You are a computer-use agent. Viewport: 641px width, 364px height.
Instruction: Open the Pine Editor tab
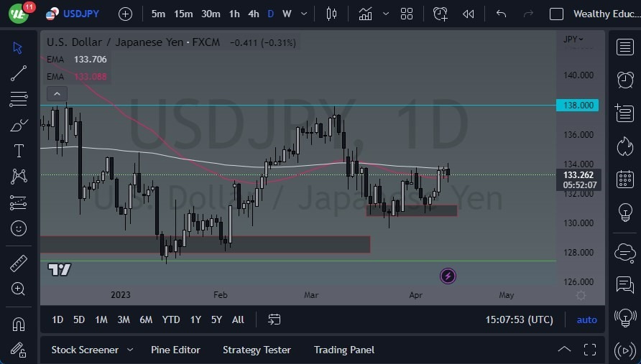pyautogui.click(x=175, y=350)
